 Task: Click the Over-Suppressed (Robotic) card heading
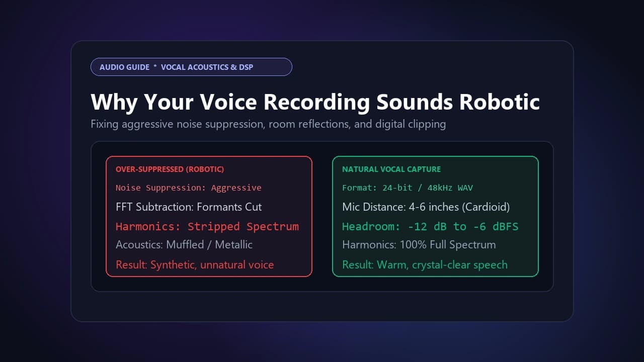click(170, 169)
